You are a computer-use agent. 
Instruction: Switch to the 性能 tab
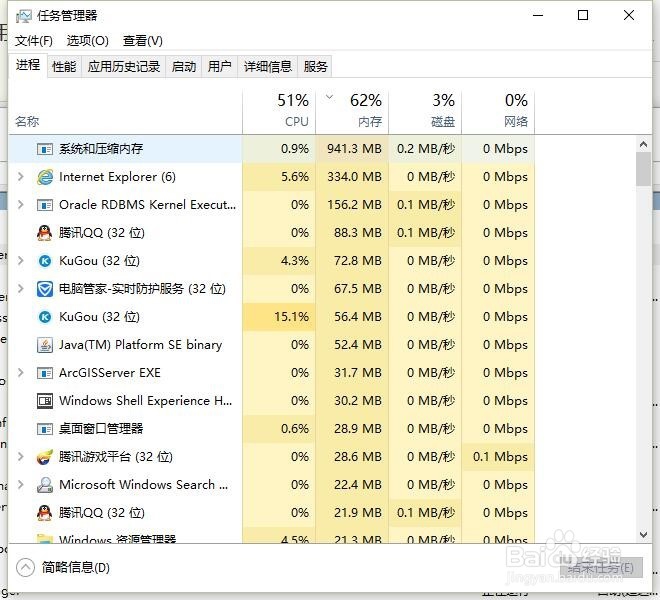(x=64, y=67)
